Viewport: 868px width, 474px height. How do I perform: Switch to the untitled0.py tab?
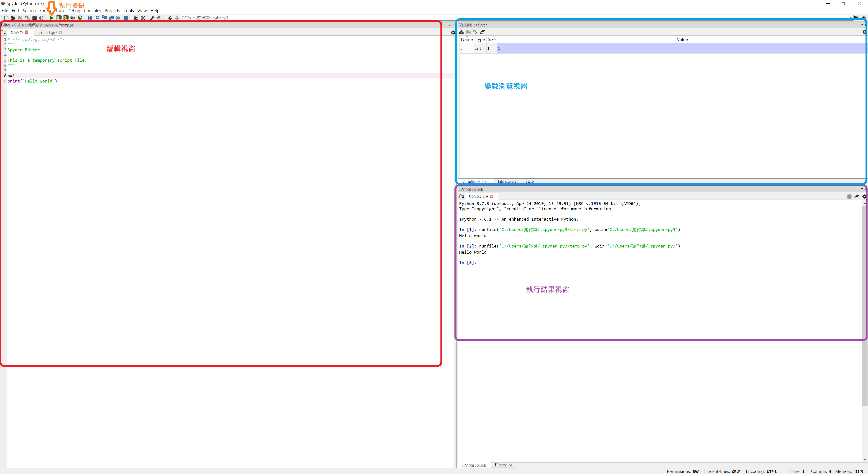click(47, 32)
